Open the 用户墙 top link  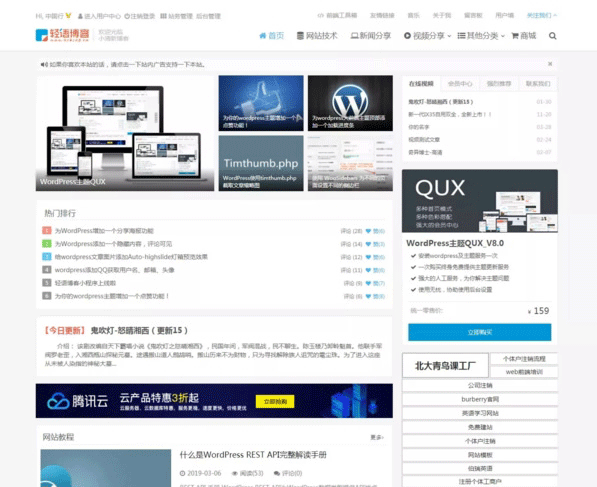coord(504,16)
